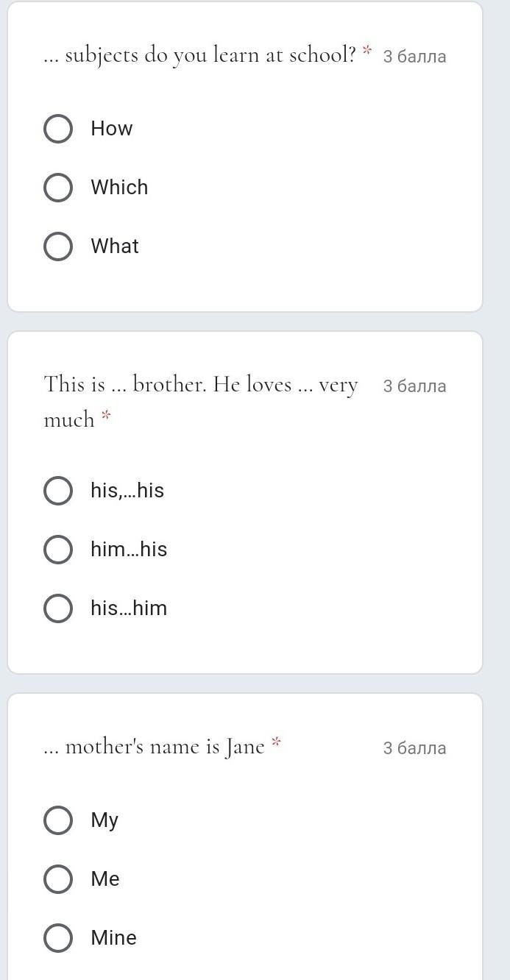
Task: Click the 'Which' answer label text
Action: coord(119,188)
